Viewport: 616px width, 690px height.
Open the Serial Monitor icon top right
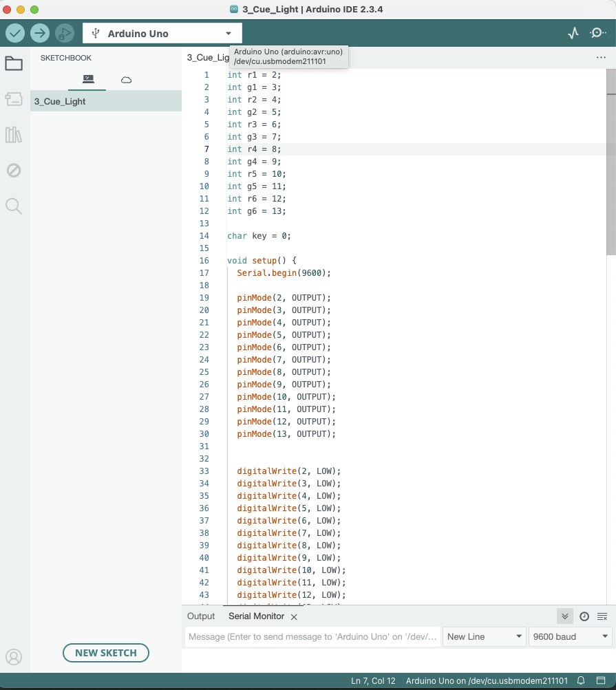coord(597,32)
